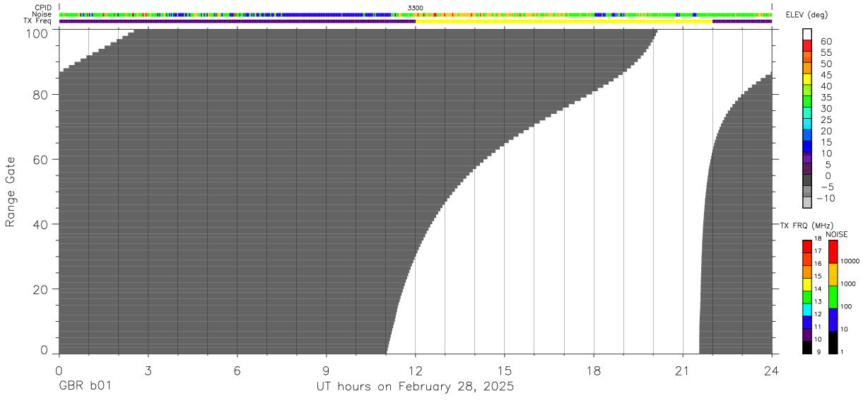This screenshot has height=401, width=868.
Task: Click the x-axis tick label '9'
Action: [326, 370]
